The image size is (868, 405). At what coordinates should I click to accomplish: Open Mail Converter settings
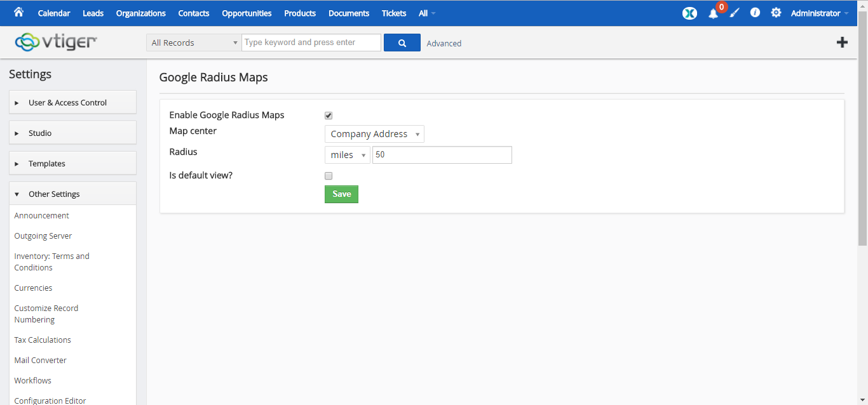40,360
